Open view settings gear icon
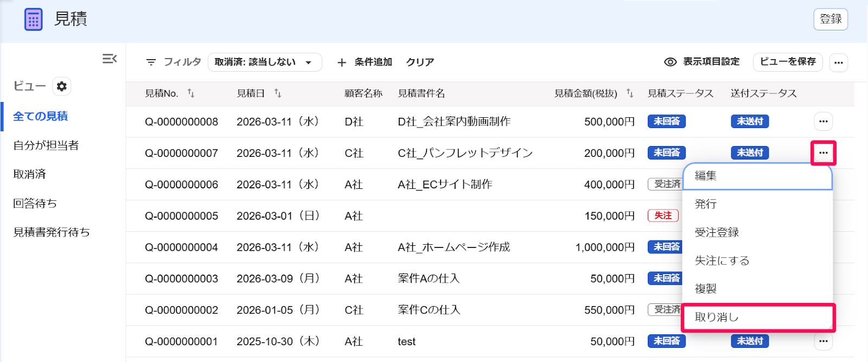This screenshot has height=362, width=868. click(62, 86)
